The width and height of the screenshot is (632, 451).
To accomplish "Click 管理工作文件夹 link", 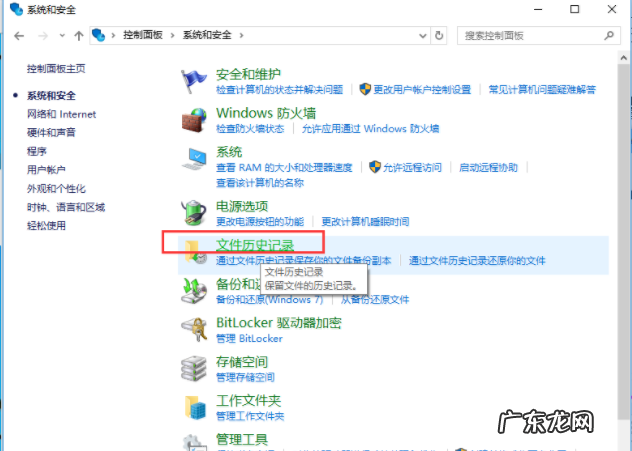I will pos(250,416).
